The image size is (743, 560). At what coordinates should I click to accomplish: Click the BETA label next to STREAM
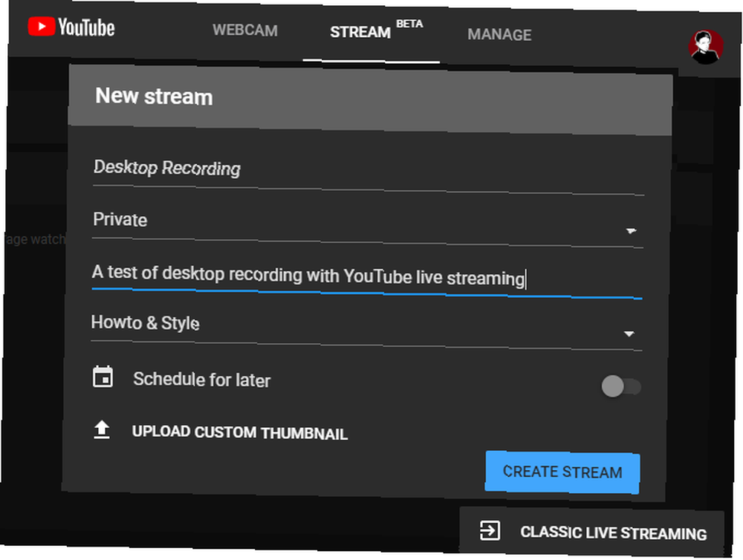[409, 24]
